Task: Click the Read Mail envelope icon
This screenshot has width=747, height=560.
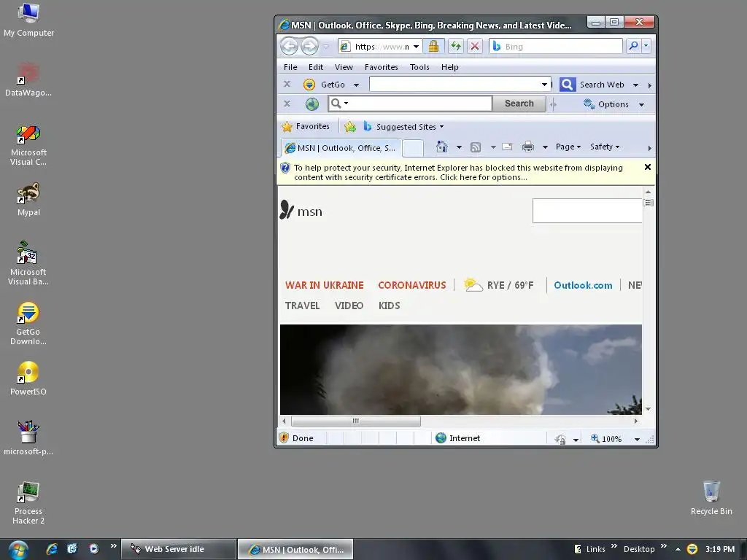Action: (508, 147)
